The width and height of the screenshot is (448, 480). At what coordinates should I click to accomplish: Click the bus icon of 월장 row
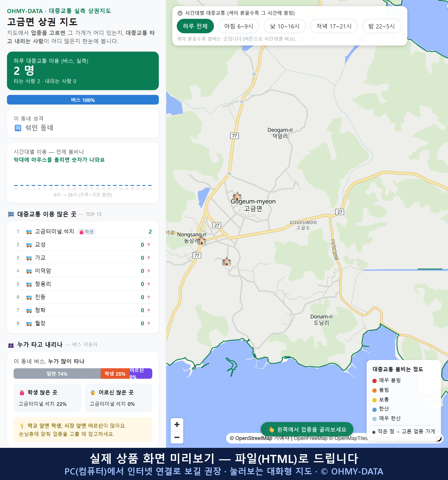click(x=29, y=324)
